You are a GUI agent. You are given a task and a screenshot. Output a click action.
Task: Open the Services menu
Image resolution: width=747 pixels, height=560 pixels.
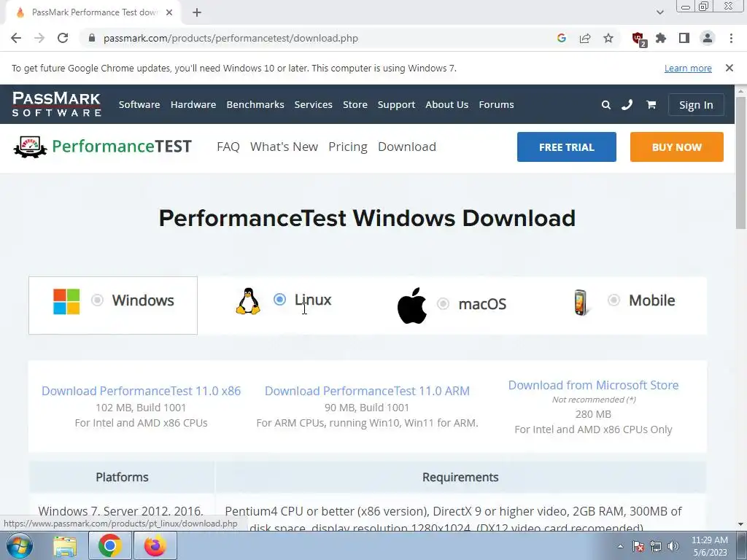[x=313, y=104]
